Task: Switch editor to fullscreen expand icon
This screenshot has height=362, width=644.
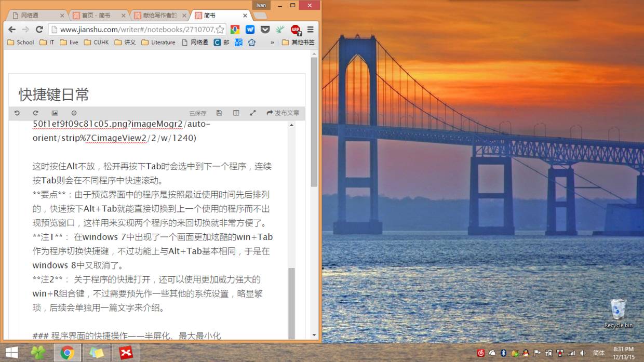Action: (x=253, y=113)
